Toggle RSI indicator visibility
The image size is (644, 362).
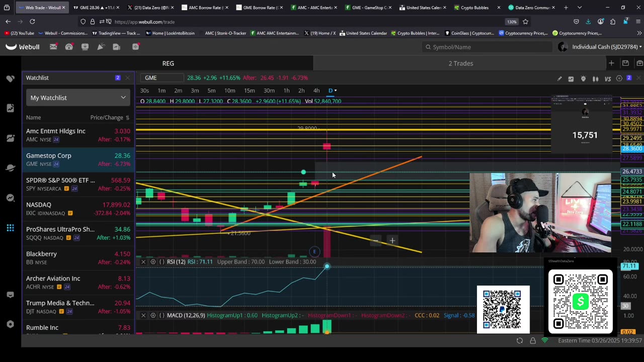[153, 262]
